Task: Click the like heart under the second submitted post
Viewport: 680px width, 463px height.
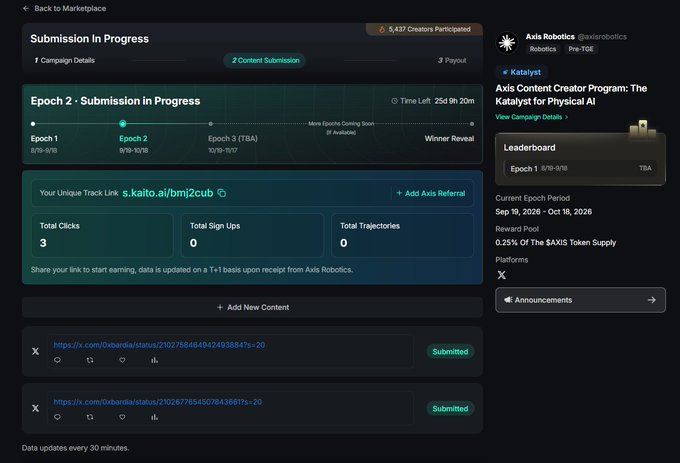Action: click(x=122, y=417)
